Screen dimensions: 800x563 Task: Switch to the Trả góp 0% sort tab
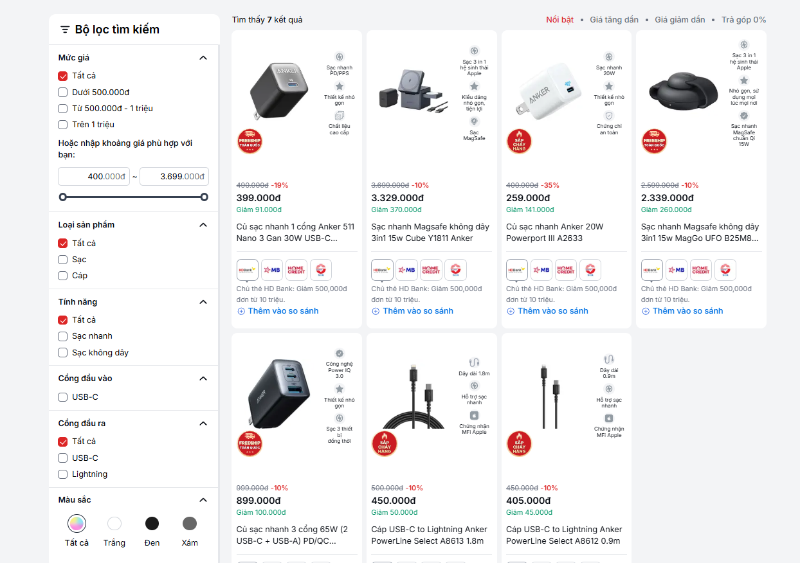pos(743,20)
